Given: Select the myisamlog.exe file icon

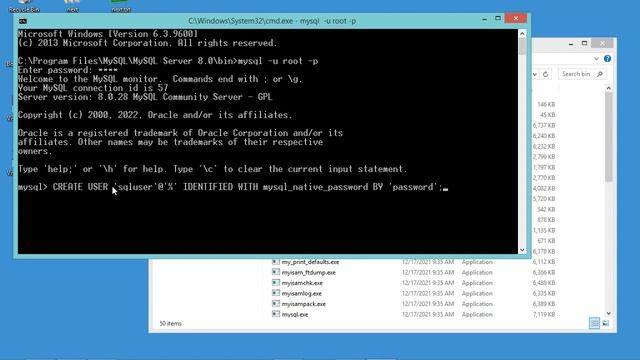Looking at the screenshot, I should click(276, 293).
